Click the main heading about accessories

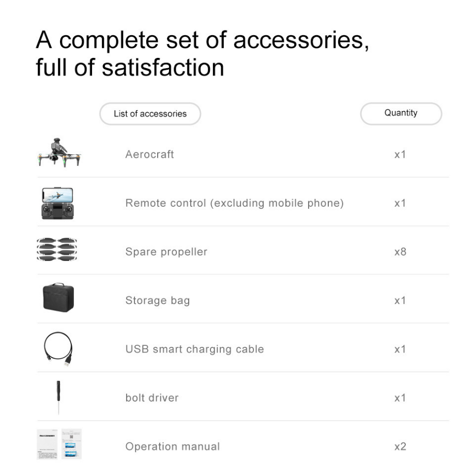pos(202,53)
